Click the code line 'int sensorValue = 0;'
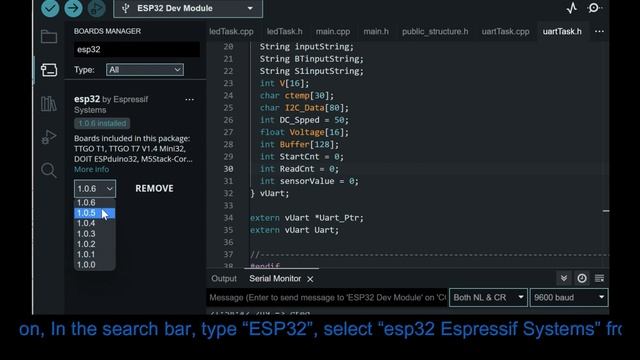The image size is (640, 360). pyautogui.click(x=309, y=181)
